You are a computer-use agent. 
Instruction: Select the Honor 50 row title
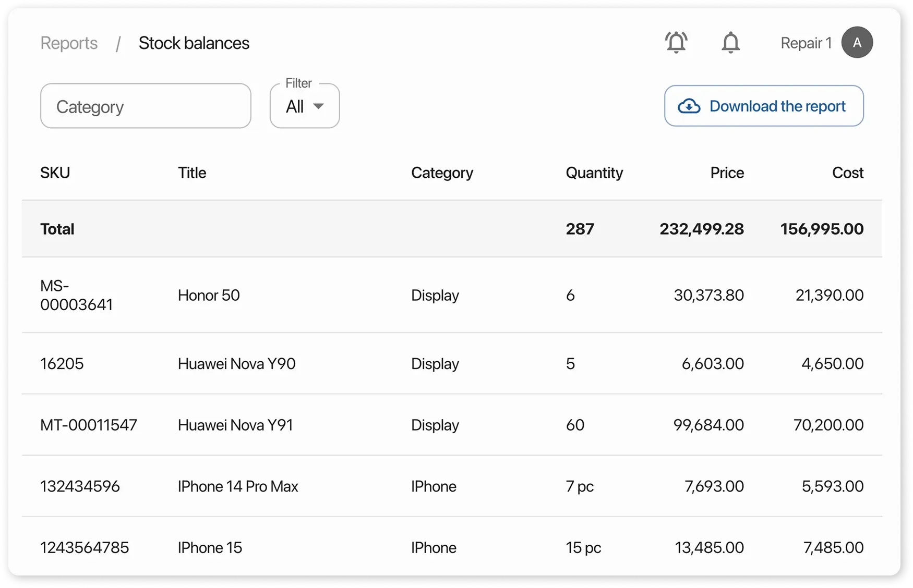pyautogui.click(x=209, y=296)
